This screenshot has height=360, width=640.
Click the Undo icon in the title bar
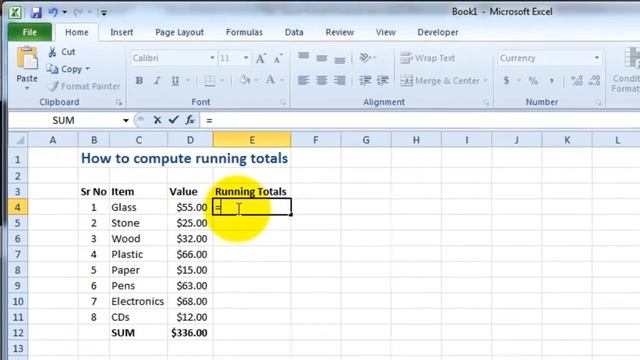53,12
